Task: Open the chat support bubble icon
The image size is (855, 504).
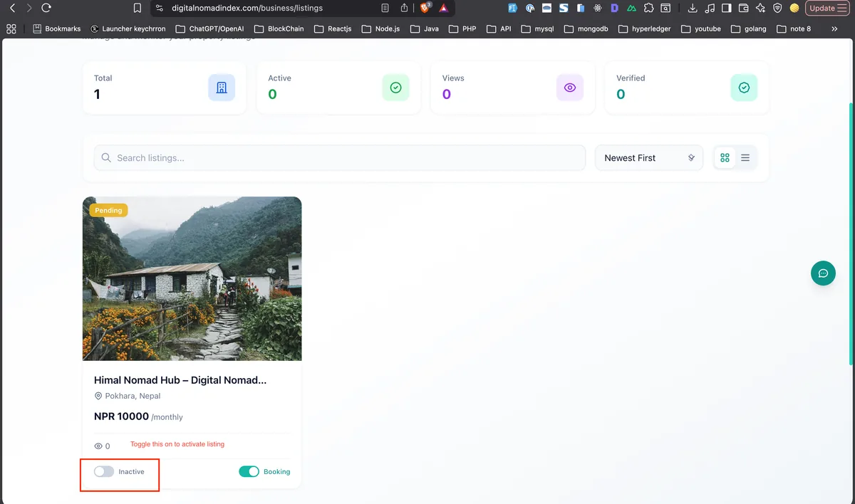Action: 823,273
